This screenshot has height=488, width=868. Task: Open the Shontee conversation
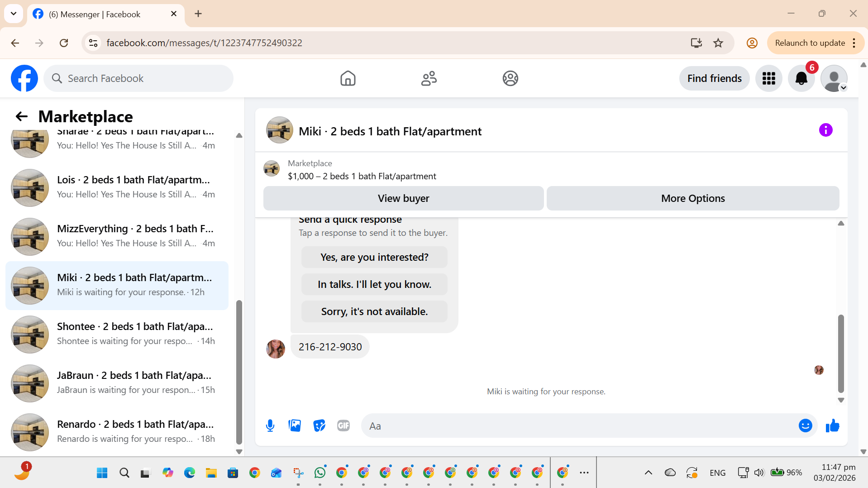pos(117,334)
